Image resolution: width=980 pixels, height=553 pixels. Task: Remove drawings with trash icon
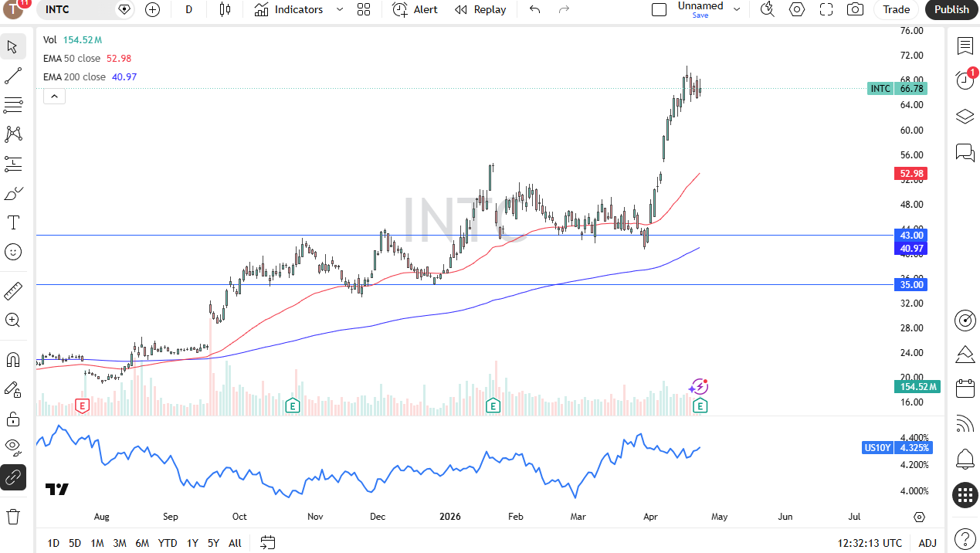pyautogui.click(x=13, y=515)
